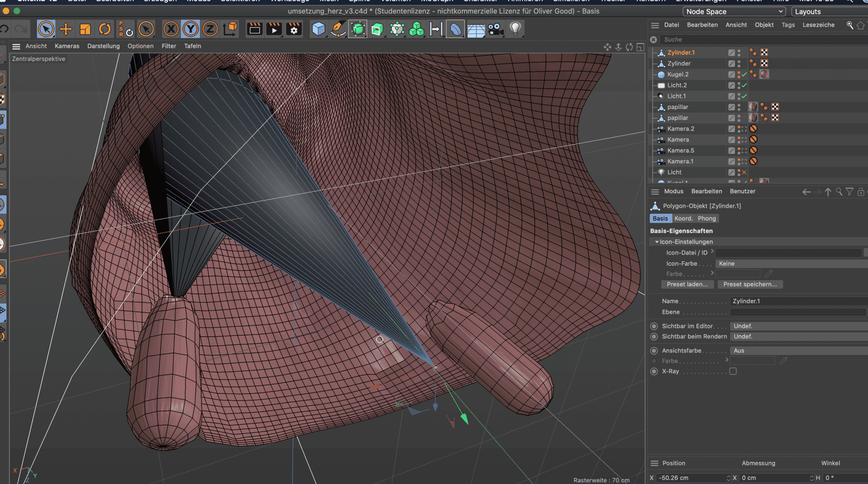868x484 pixels.
Task: Select the Scale tool
Action: [x=85, y=29]
